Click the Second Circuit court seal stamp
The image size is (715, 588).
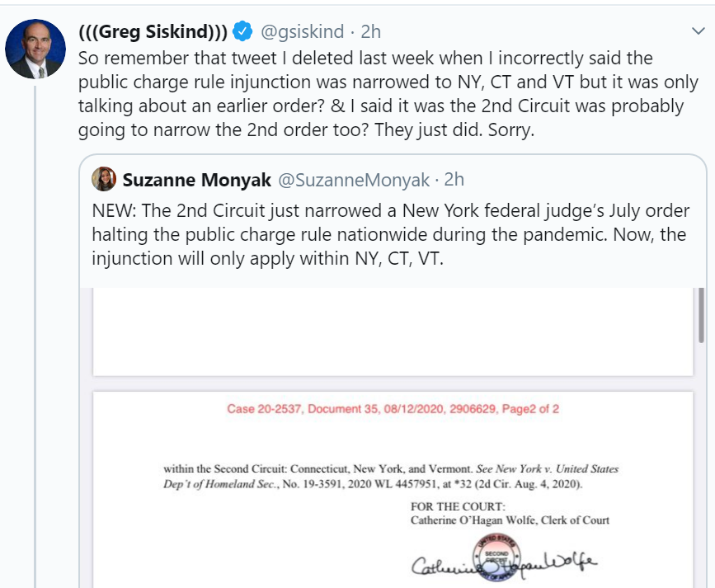point(496,557)
